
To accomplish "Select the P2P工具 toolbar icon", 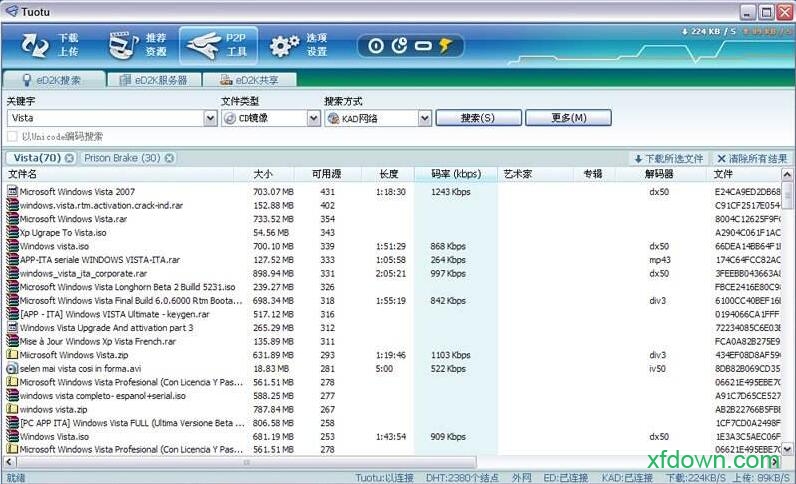I will (x=217, y=45).
